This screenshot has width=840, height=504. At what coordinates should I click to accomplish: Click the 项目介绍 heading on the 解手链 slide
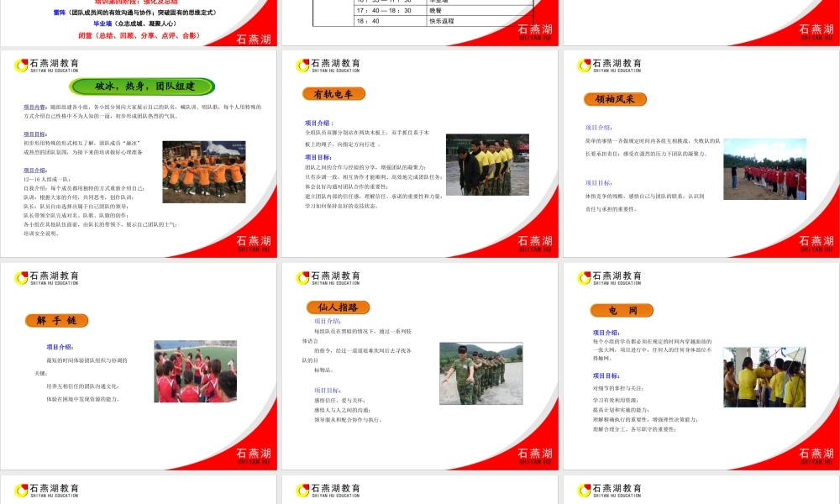point(60,347)
